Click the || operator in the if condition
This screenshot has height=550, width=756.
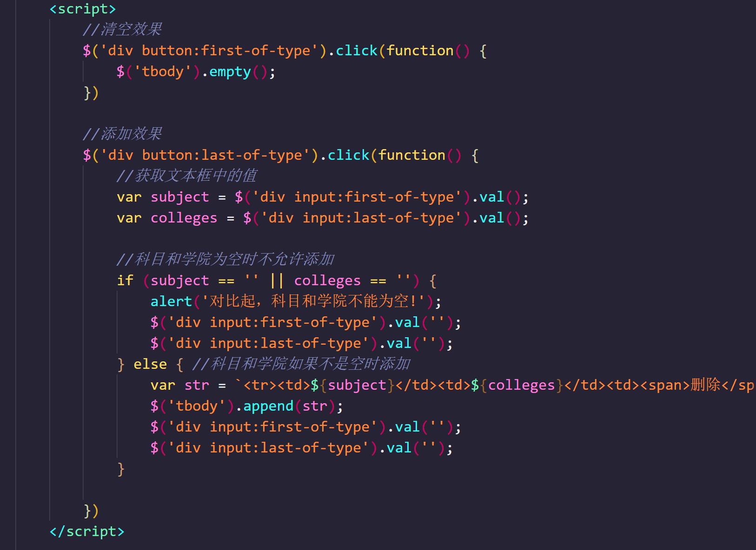[x=277, y=281]
